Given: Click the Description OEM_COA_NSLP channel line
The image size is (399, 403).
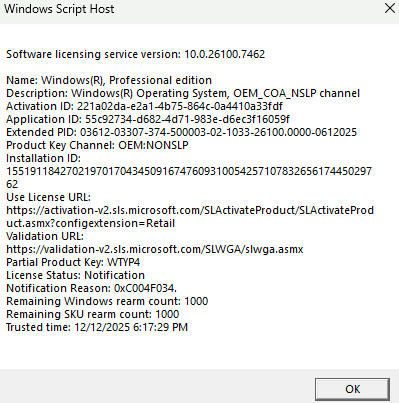Looking at the screenshot, I should (x=183, y=93).
